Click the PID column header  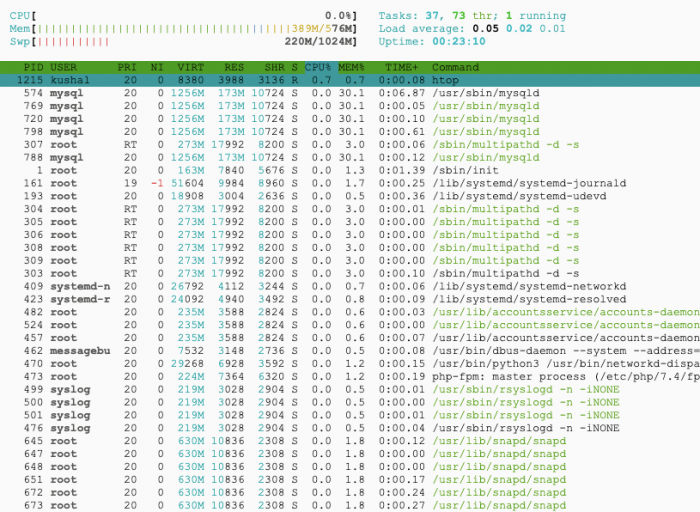coord(33,66)
